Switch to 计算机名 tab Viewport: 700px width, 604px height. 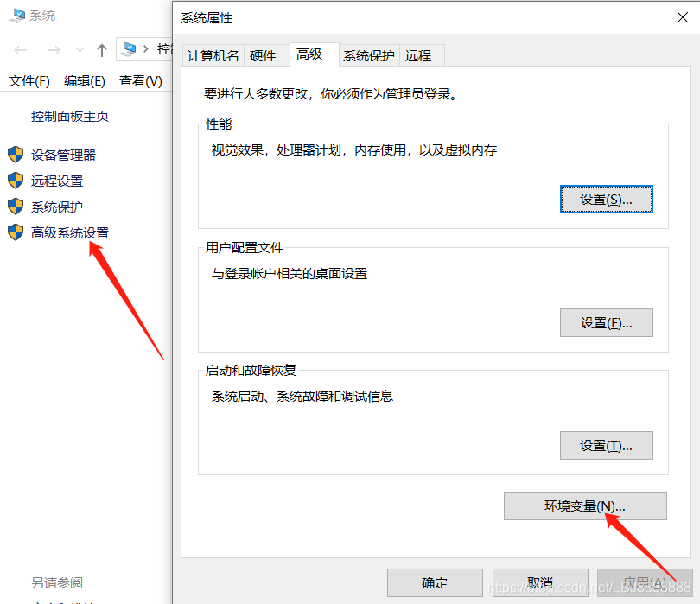pyautogui.click(x=213, y=56)
